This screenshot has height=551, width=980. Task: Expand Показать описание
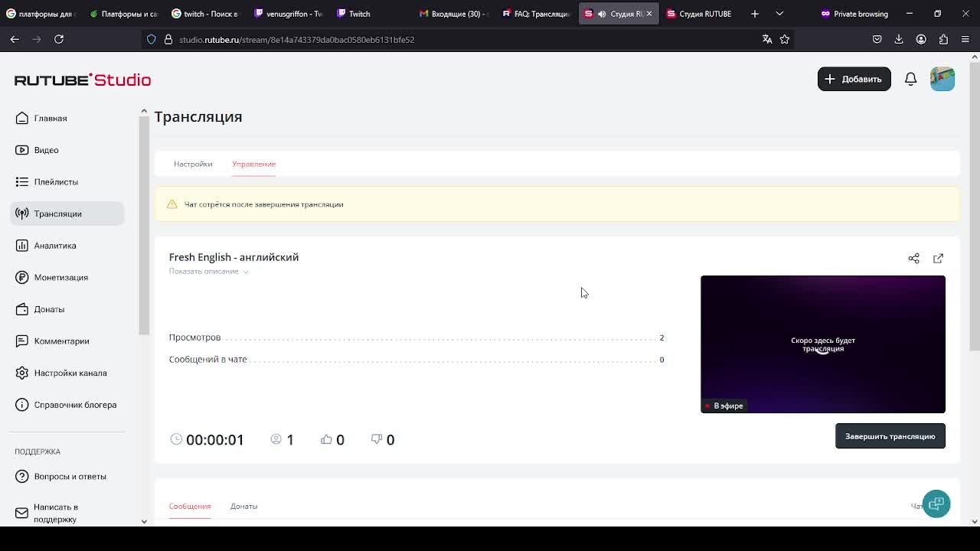[x=208, y=272]
